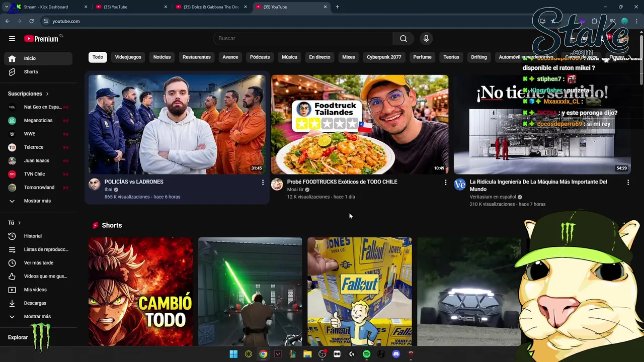Open La Ridícula Ingeniería video title
644x362 pixels.
(538, 186)
